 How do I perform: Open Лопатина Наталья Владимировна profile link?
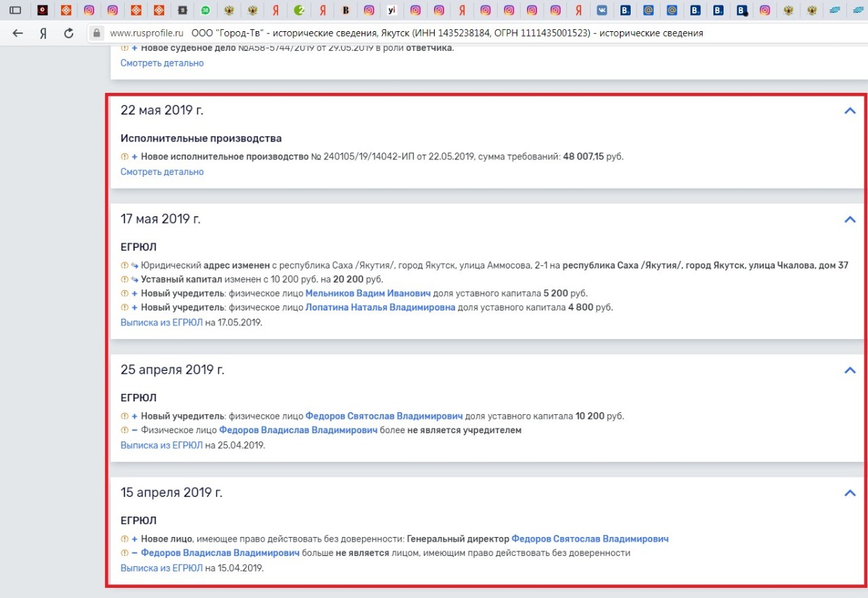tap(380, 308)
